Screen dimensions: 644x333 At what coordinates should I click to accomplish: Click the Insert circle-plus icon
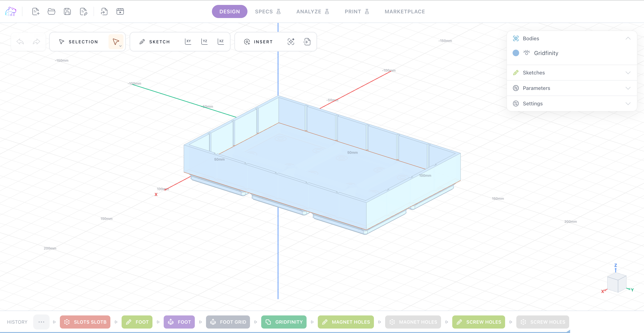click(247, 42)
